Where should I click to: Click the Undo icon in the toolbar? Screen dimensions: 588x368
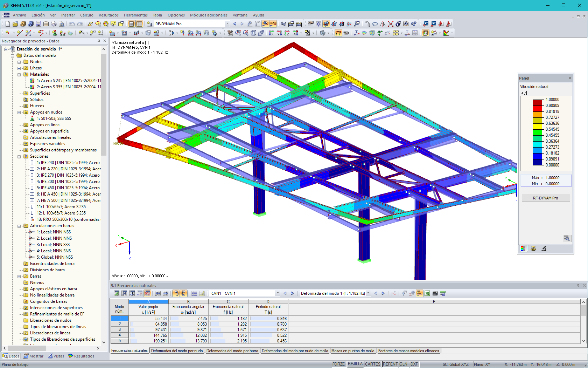point(71,24)
